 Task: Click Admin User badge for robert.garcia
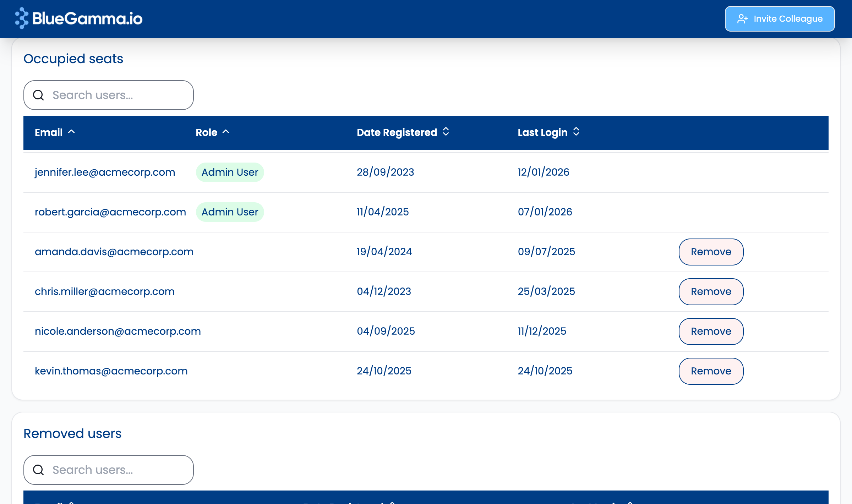[x=230, y=212]
